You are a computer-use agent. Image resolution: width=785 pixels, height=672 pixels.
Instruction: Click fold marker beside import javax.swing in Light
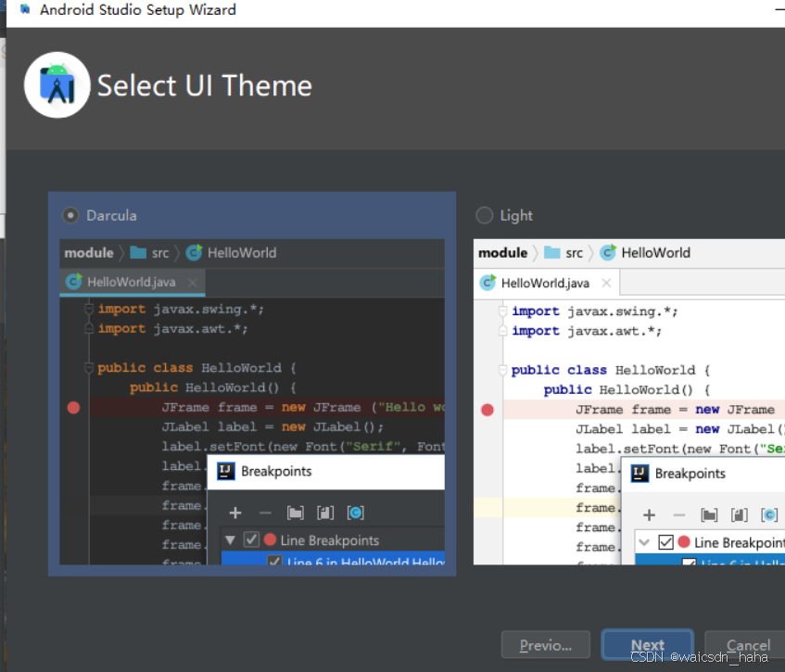(502, 311)
